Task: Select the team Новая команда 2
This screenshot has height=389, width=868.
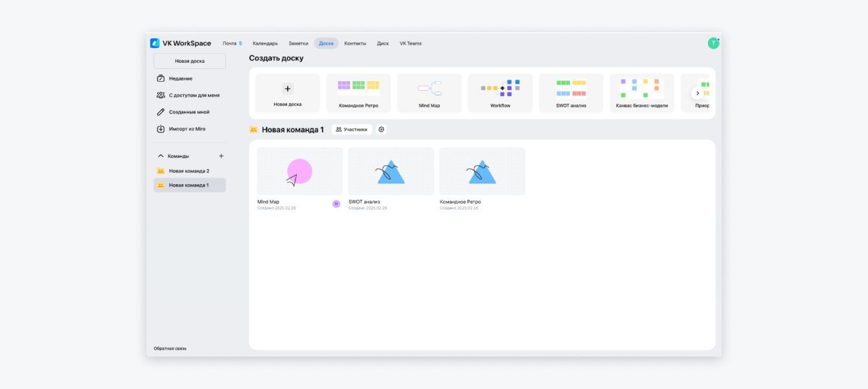Action: click(x=188, y=171)
